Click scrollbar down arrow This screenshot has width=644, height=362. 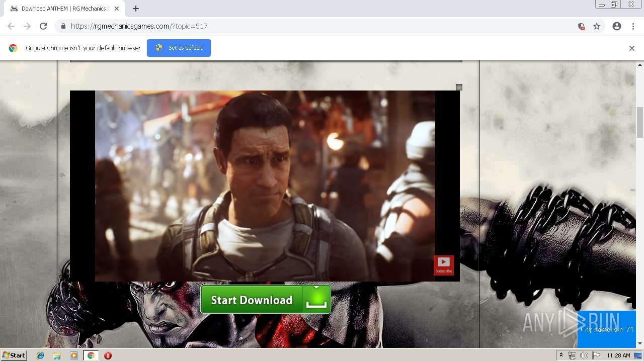pos(640,343)
